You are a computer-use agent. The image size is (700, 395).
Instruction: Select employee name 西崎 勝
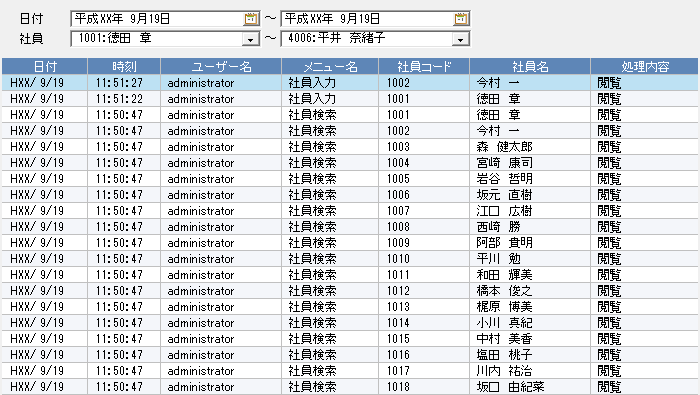coord(530,227)
